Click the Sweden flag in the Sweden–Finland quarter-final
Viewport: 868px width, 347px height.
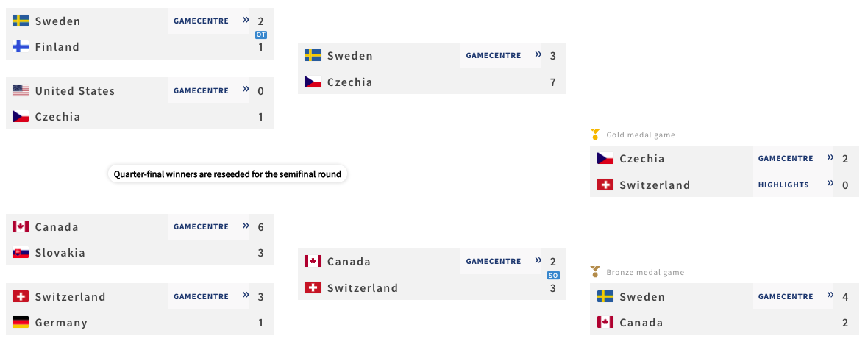21,21
